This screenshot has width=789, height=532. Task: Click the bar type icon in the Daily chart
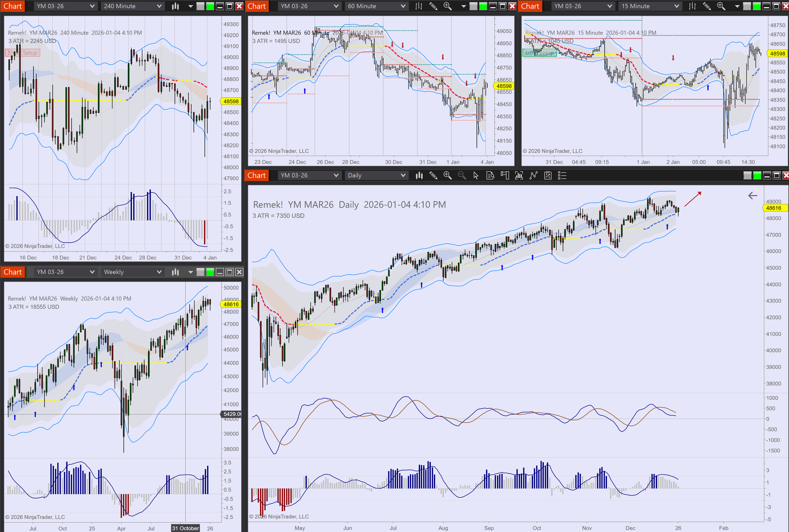(419, 175)
